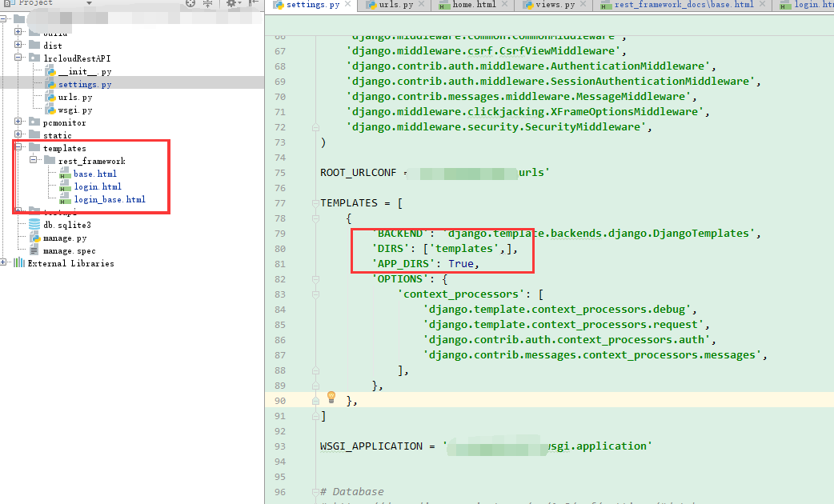Click 'DIRS': ['templates',], code line
This screenshot has height=504, width=834.
pos(445,249)
